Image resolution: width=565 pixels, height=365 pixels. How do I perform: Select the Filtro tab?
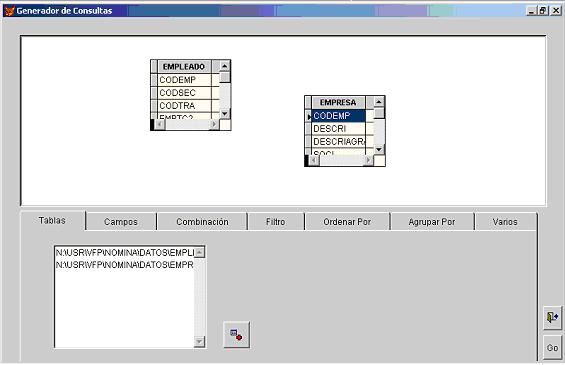coord(276,222)
